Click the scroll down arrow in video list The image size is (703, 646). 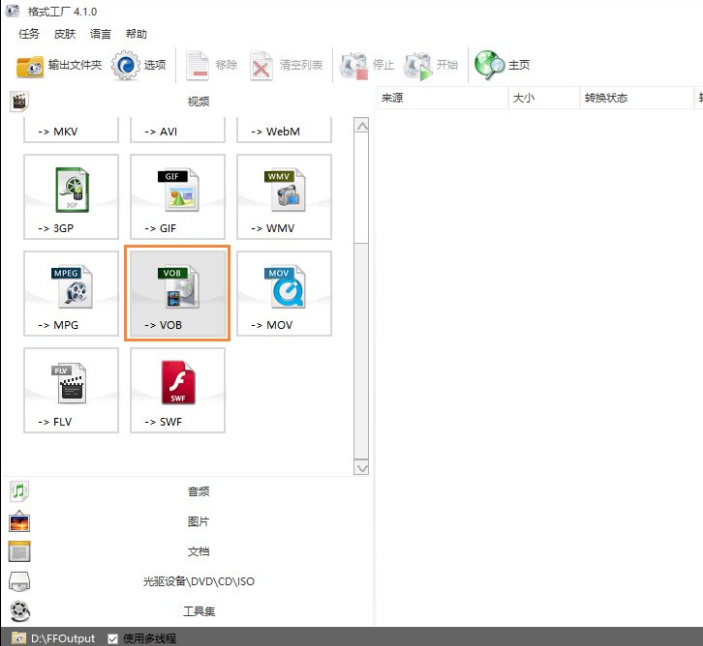click(x=361, y=468)
